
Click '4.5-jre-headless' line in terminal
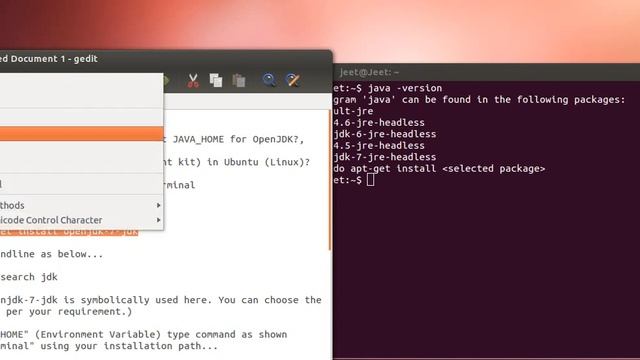(x=379, y=145)
